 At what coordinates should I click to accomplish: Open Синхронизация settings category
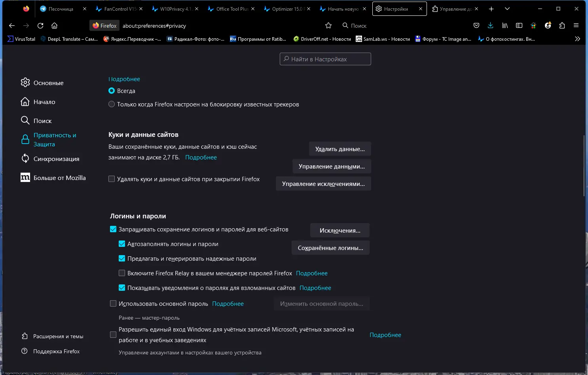coord(50,159)
